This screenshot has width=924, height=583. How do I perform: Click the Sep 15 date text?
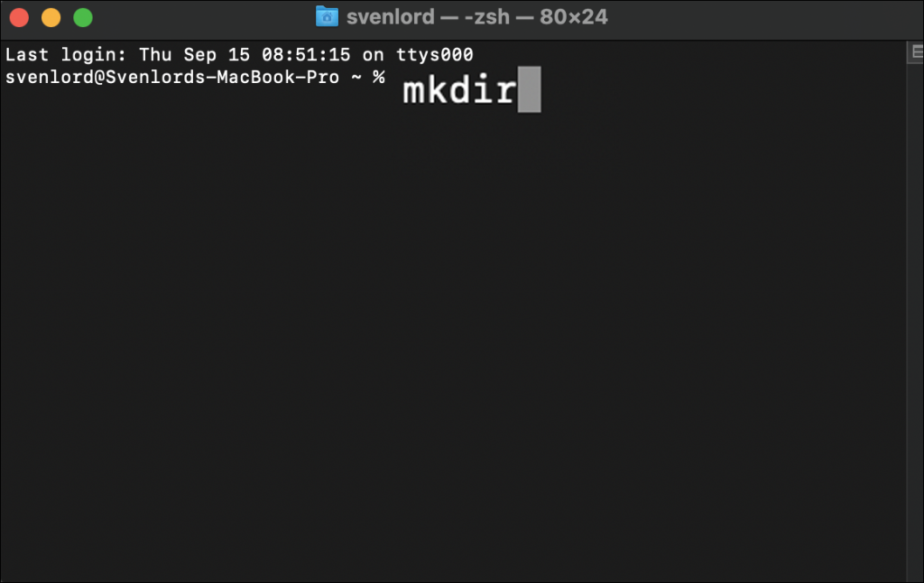click(217, 55)
